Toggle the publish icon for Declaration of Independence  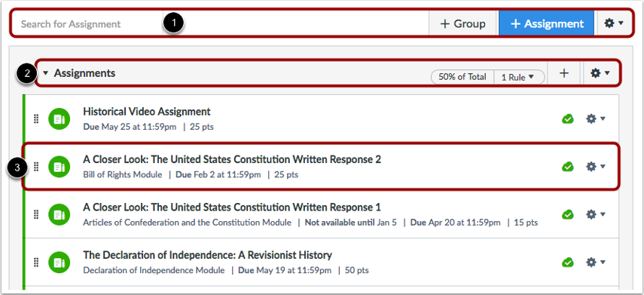[x=568, y=262]
